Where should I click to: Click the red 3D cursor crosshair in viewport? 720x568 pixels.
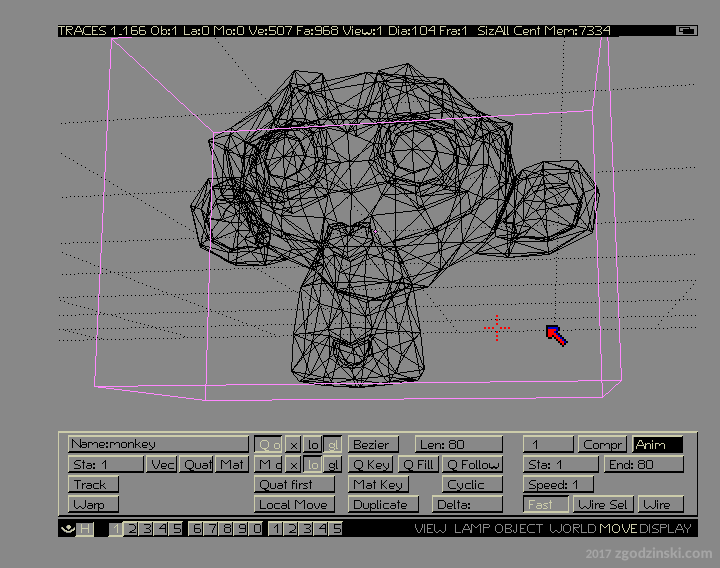(x=497, y=327)
